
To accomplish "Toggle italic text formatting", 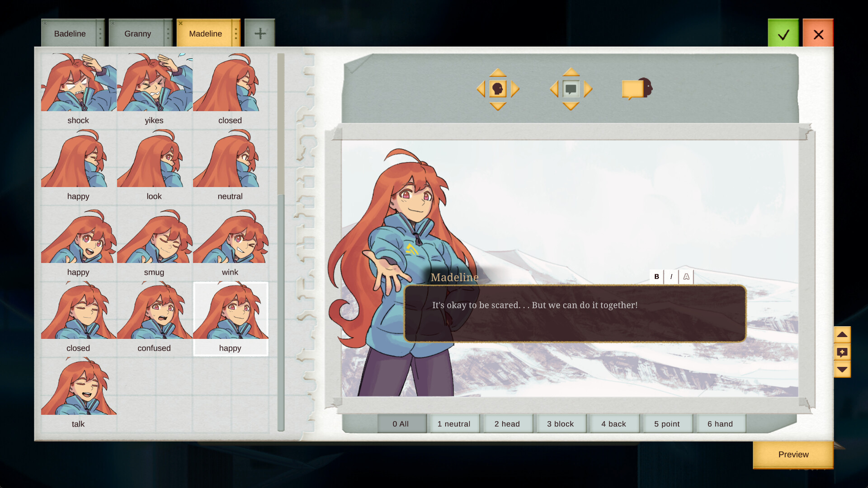I will click(671, 277).
